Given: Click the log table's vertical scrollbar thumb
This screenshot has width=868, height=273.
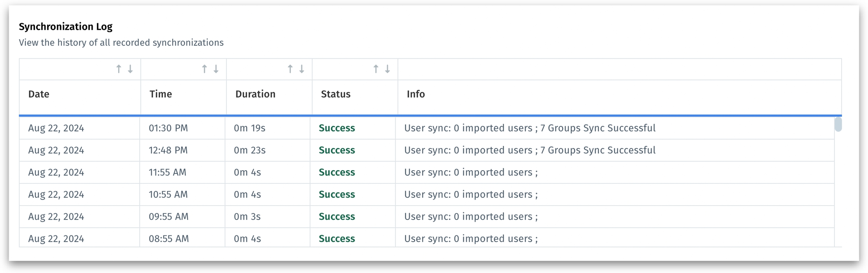Looking at the screenshot, I should (838, 124).
